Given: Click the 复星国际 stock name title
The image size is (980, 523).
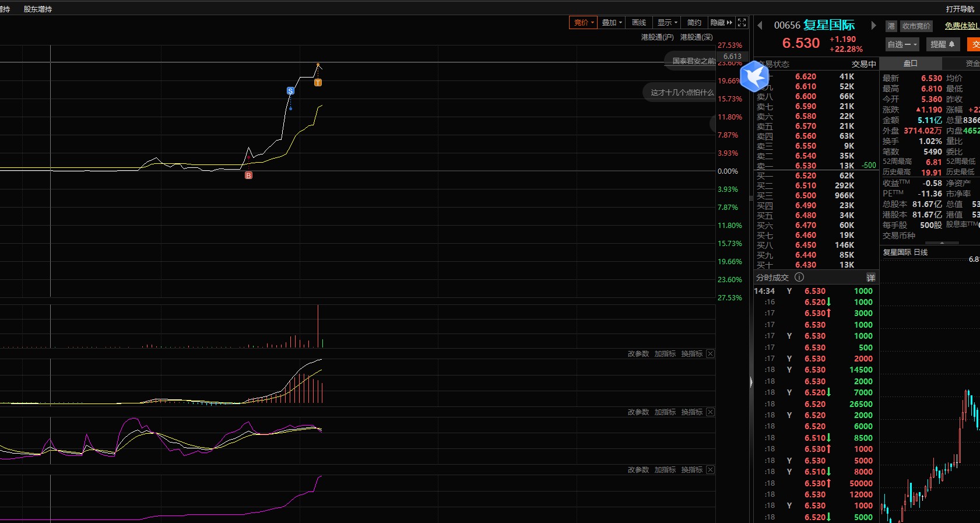Looking at the screenshot, I should point(829,25).
